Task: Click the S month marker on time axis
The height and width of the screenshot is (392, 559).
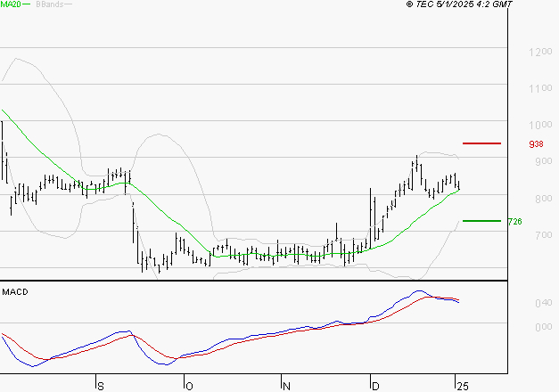Action: tap(100, 386)
